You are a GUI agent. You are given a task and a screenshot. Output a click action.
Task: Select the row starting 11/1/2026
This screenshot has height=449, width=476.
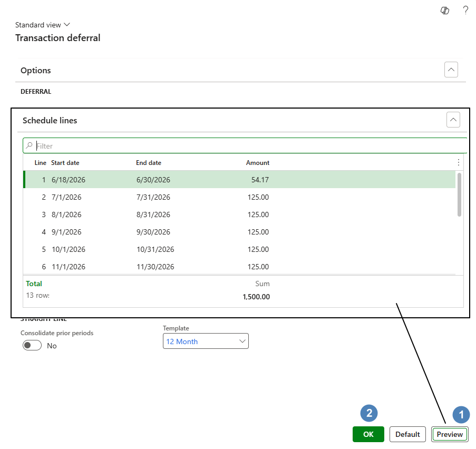(x=239, y=267)
